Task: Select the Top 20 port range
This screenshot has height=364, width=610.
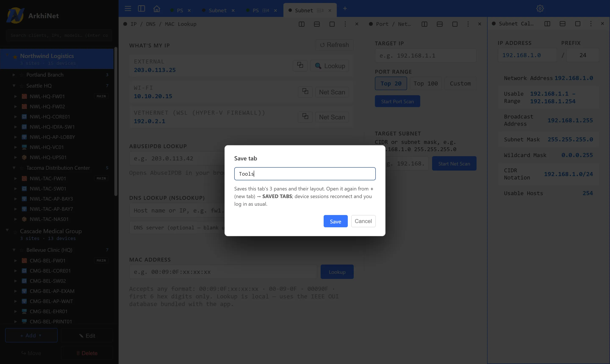Action: click(x=391, y=83)
